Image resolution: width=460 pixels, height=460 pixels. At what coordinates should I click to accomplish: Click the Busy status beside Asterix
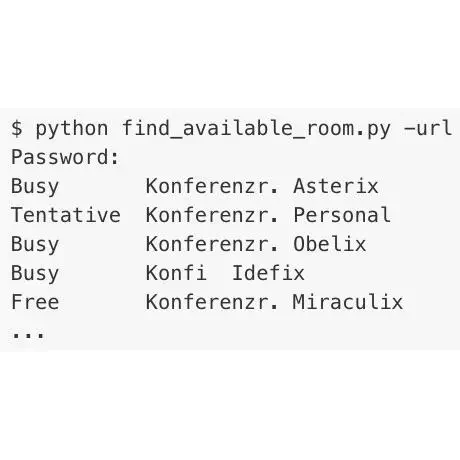[x=35, y=187]
